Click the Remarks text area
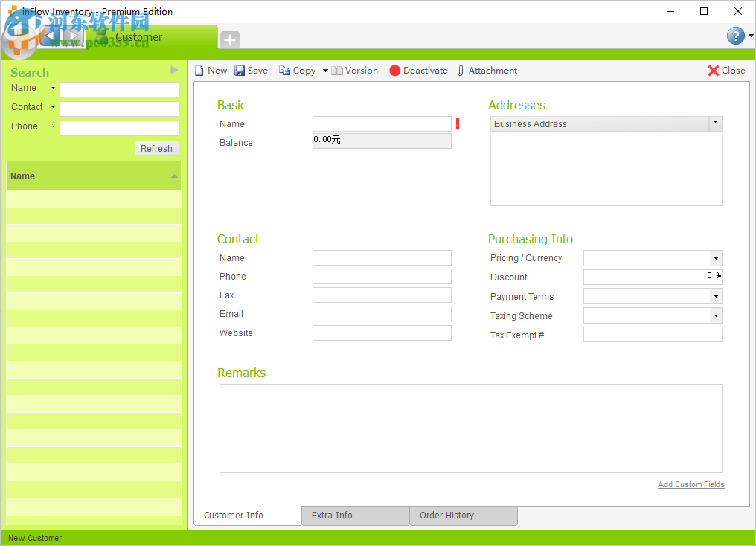The width and height of the screenshot is (756, 546). [470, 428]
